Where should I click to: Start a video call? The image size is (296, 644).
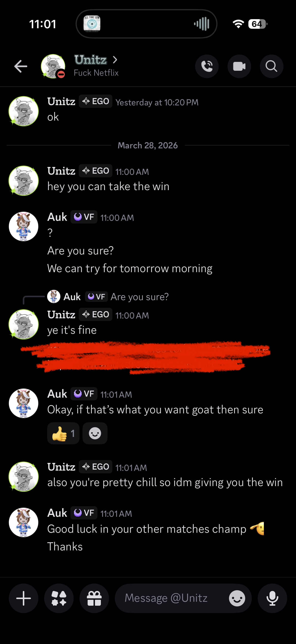(239, 66)
